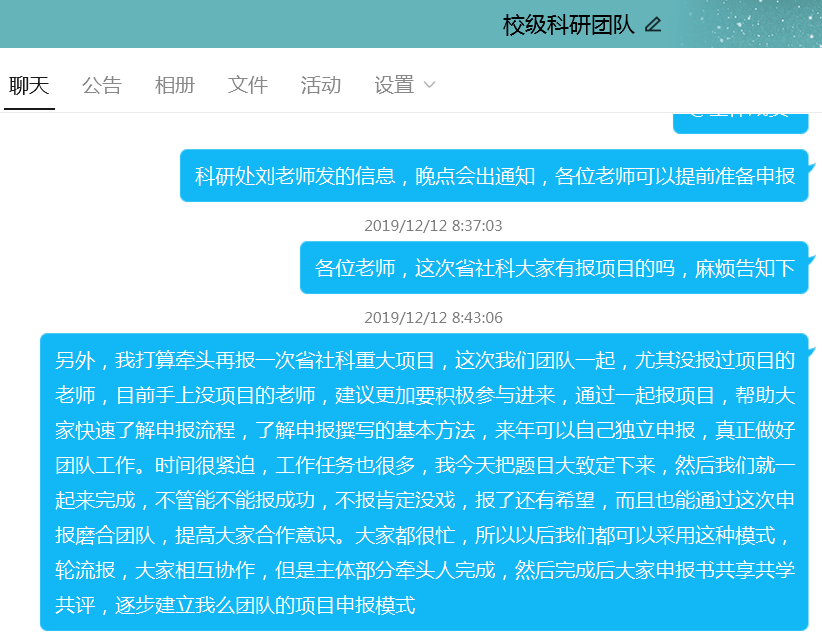Select the 设置 settings tab label
The width and height of the screenshot is (822, 634).
[394, 85]
